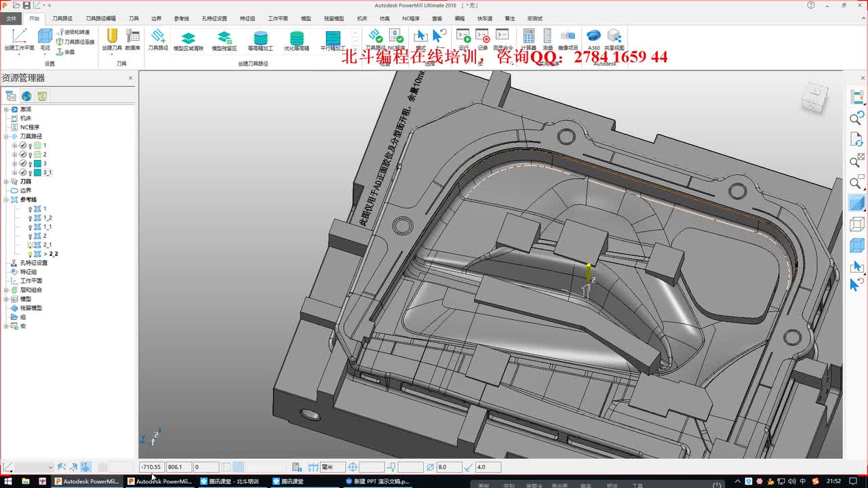
Task: Toggle lightbulb of toolpath 3_1
Action: [31, 173]
